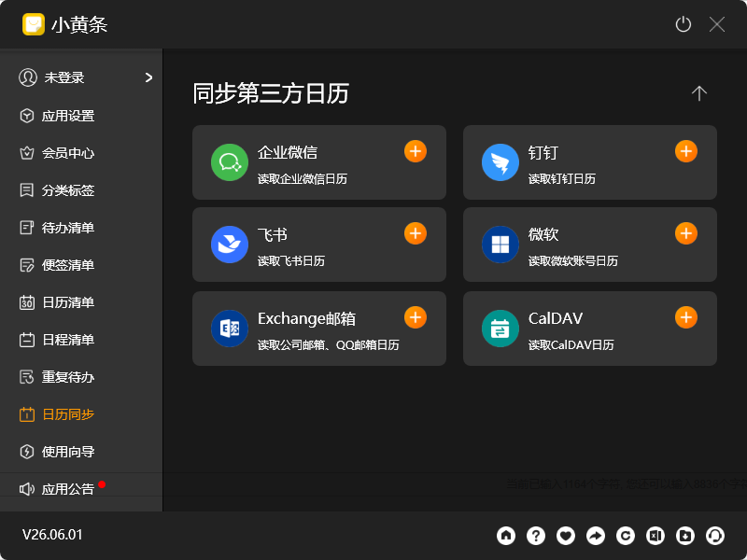
Task: Click the download folder icon
Action: pos(685,535)
